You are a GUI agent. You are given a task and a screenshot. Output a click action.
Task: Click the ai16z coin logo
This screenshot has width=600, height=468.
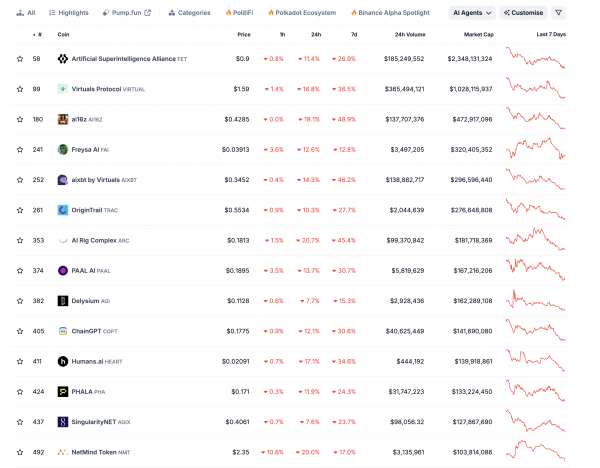point(63,119)
